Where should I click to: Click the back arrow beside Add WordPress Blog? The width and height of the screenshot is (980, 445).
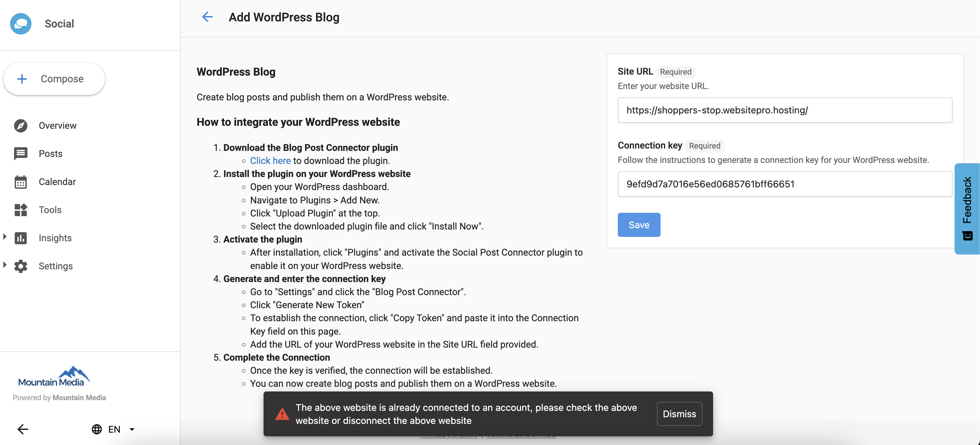[x=207, y=17]
